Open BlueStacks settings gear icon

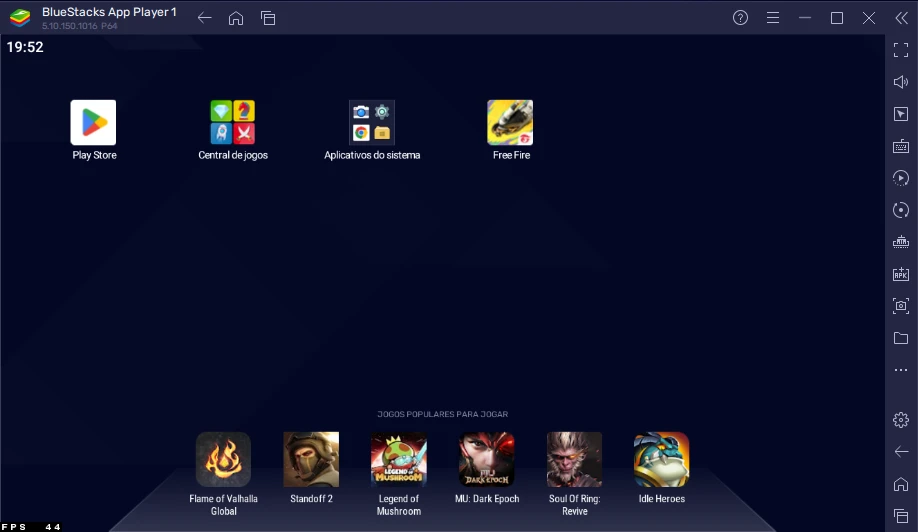tap(901, 420)
